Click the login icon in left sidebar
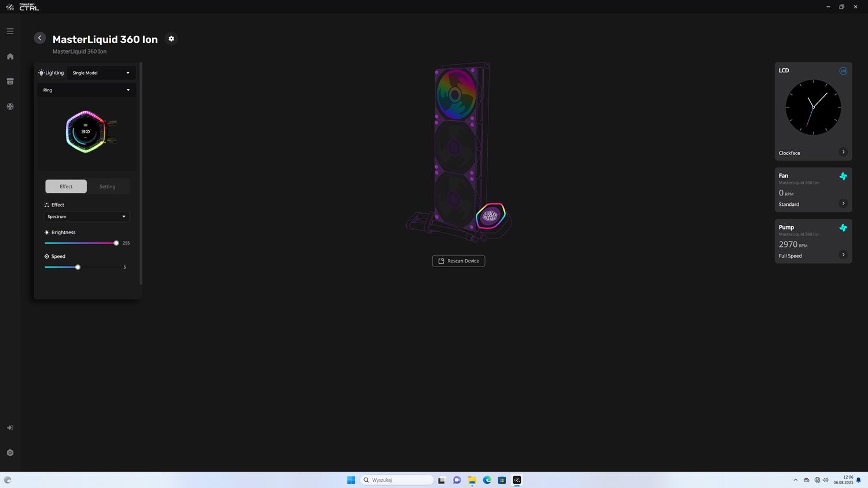The height and width of the screenshot is (488, 868). coord(10,428)
